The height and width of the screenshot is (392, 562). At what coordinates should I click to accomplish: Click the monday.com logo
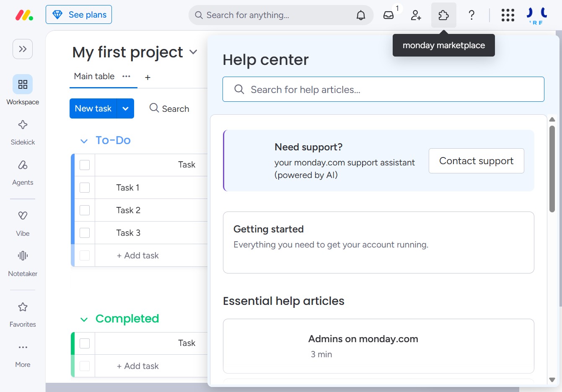(x=24, y=15)
